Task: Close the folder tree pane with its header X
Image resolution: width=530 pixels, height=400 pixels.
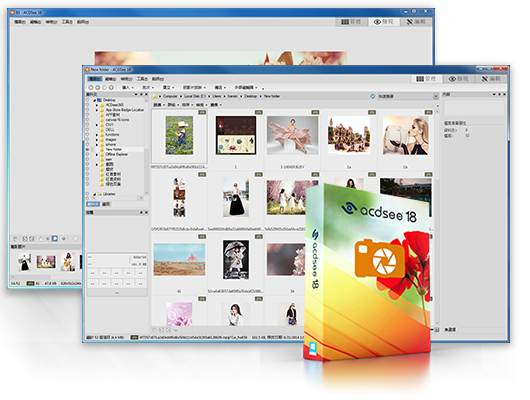Action: tap(146, 94)
